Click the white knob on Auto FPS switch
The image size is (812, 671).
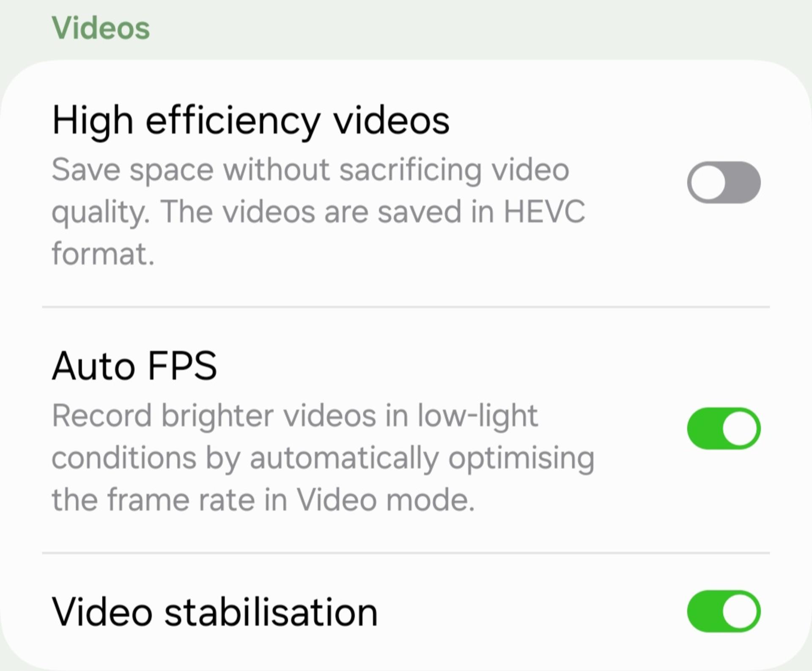point(739,428)
